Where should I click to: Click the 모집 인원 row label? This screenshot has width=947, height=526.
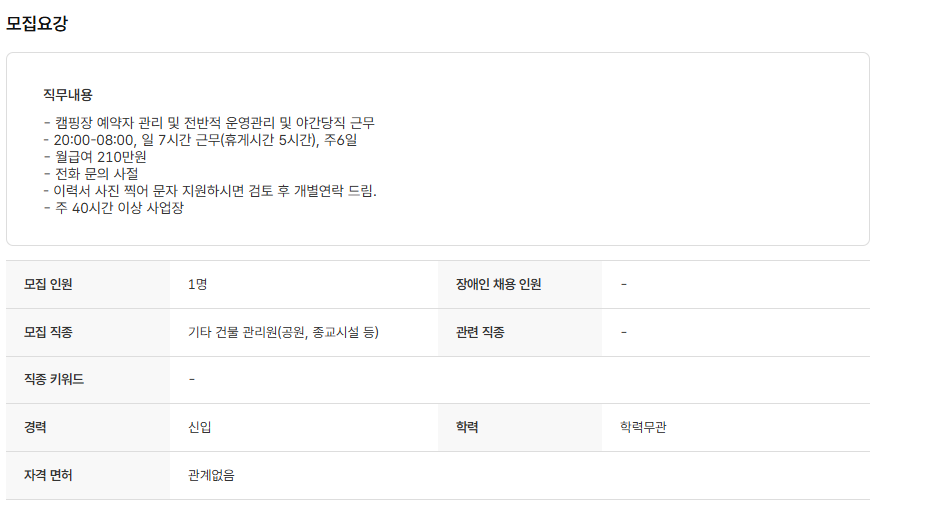(48, 284)
